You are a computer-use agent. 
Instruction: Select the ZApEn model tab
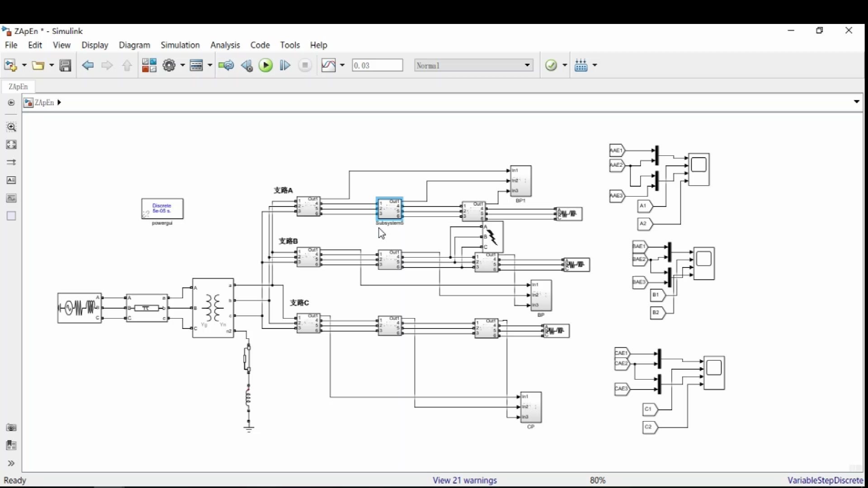point(18,87)
